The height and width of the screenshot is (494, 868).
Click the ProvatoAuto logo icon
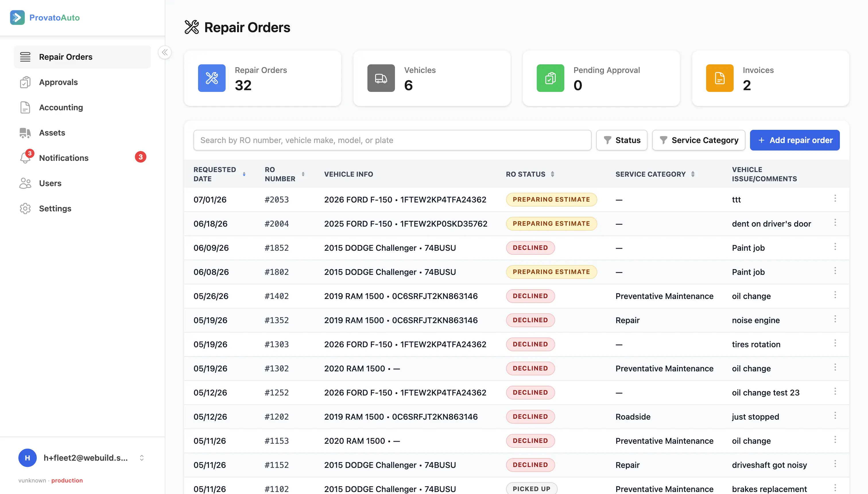coord(17,18)
